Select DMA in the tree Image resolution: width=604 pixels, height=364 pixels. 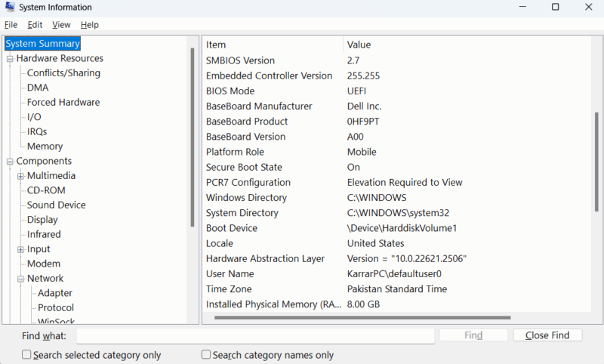[x=38, y=88]
